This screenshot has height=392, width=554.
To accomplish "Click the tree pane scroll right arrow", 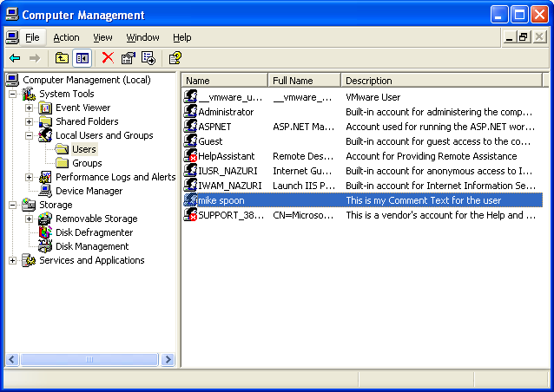I will pos(168,360).
